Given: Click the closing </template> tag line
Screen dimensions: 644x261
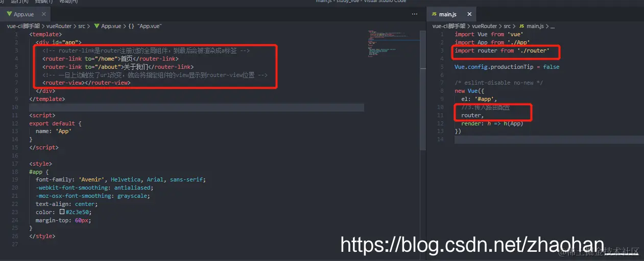Looking at the screenshot, I should click(47, 99).
